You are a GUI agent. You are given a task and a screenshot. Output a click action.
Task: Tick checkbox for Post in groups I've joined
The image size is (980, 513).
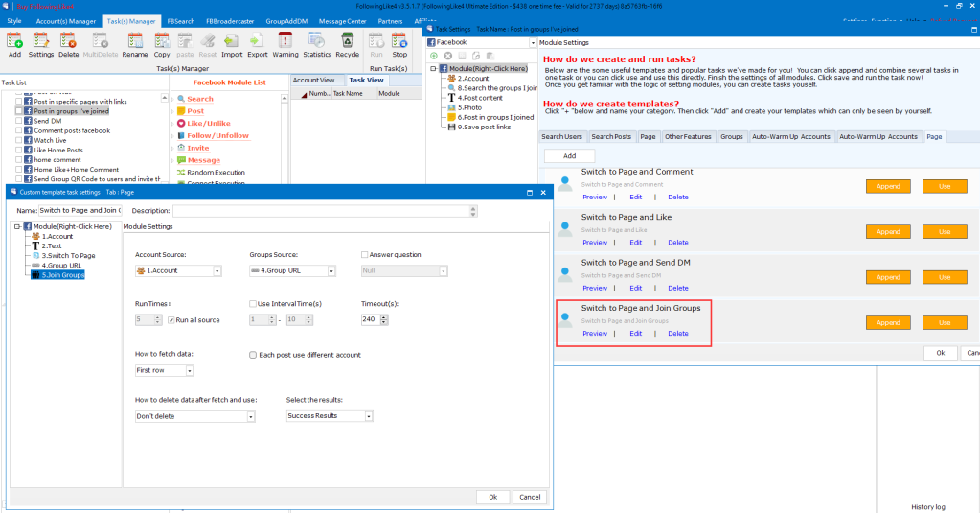coord(19,110)
